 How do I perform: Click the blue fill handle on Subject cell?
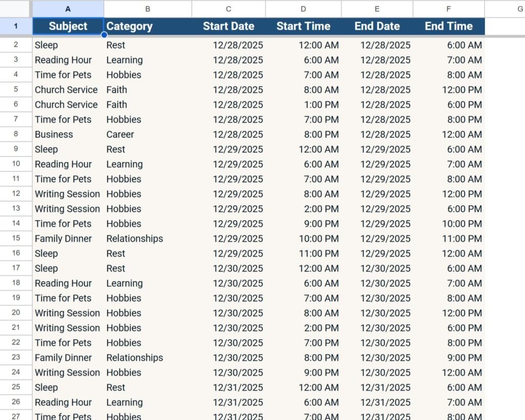[x=104, y=35]
